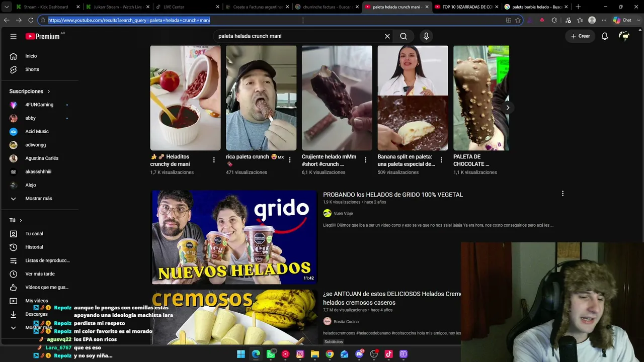Open a new browser tab
The height and width of the screenshot is (362, 644).
coord(578,7)
